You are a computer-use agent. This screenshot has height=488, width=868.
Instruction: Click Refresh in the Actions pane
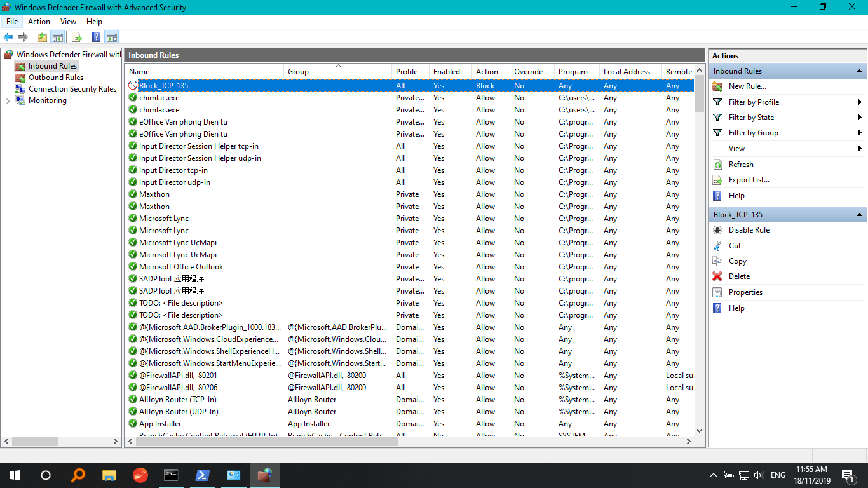point(741,165)
